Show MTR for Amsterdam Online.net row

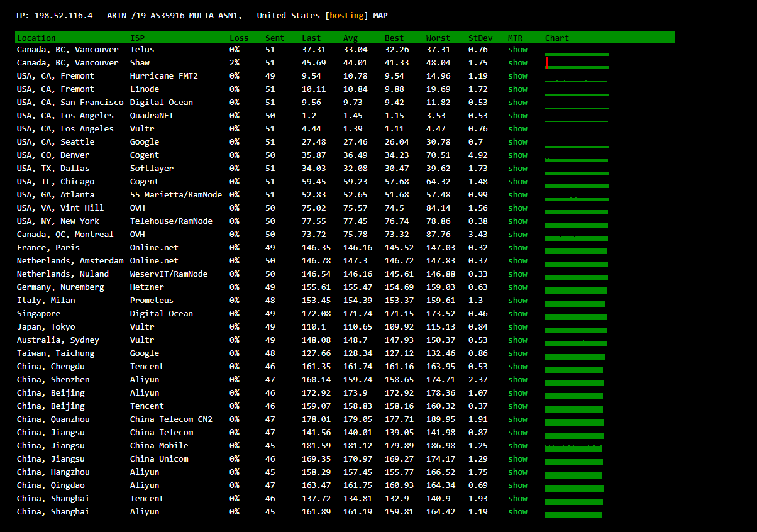click(x=517, y=260)
